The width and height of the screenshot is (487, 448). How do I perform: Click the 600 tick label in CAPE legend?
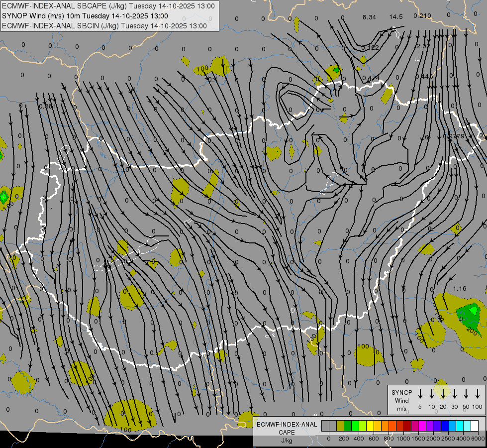pos(374,439)
